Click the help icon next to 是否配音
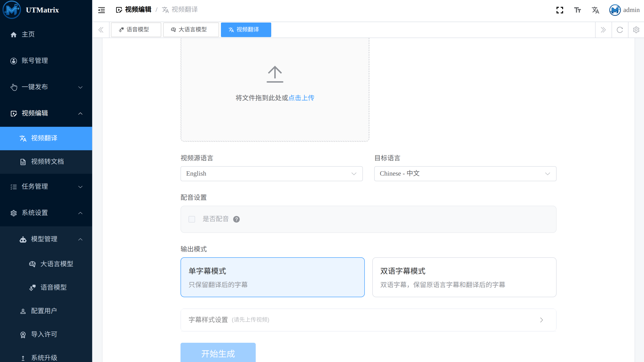644x362 pixels. (236, 219)
